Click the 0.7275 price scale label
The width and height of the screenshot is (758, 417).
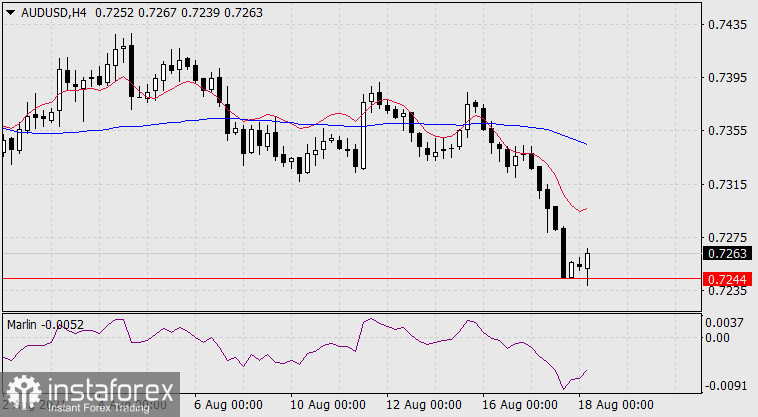[x=727, y=238]
